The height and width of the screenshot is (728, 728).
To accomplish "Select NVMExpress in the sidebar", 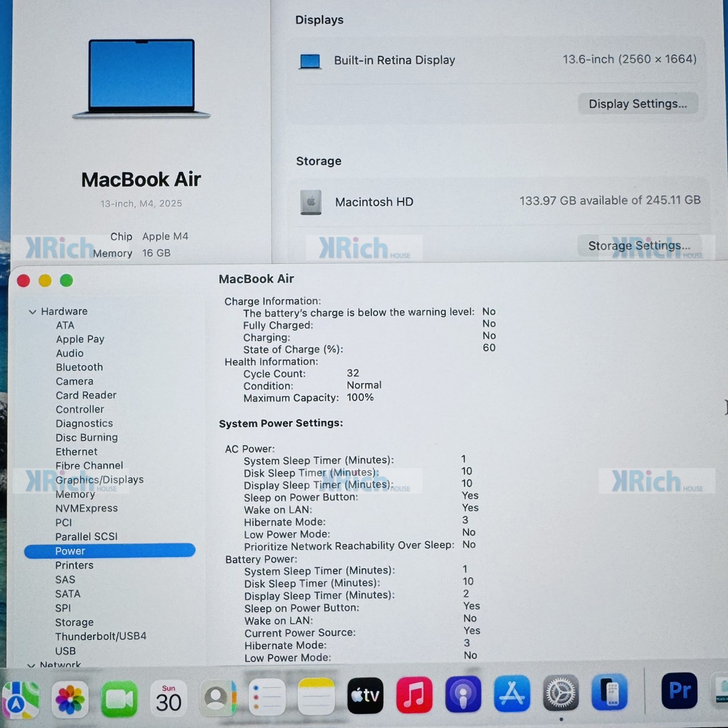I will pyautogui.click(x=86, y=508).
